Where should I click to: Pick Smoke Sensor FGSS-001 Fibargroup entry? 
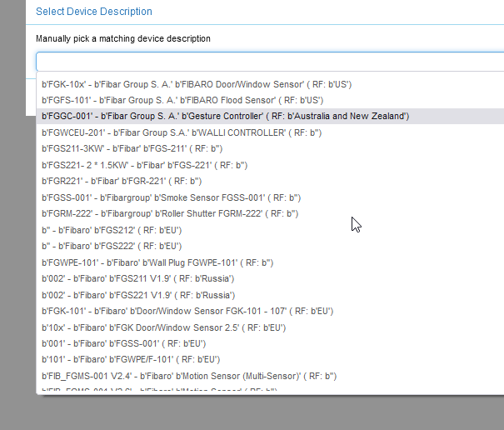(171, 197)
